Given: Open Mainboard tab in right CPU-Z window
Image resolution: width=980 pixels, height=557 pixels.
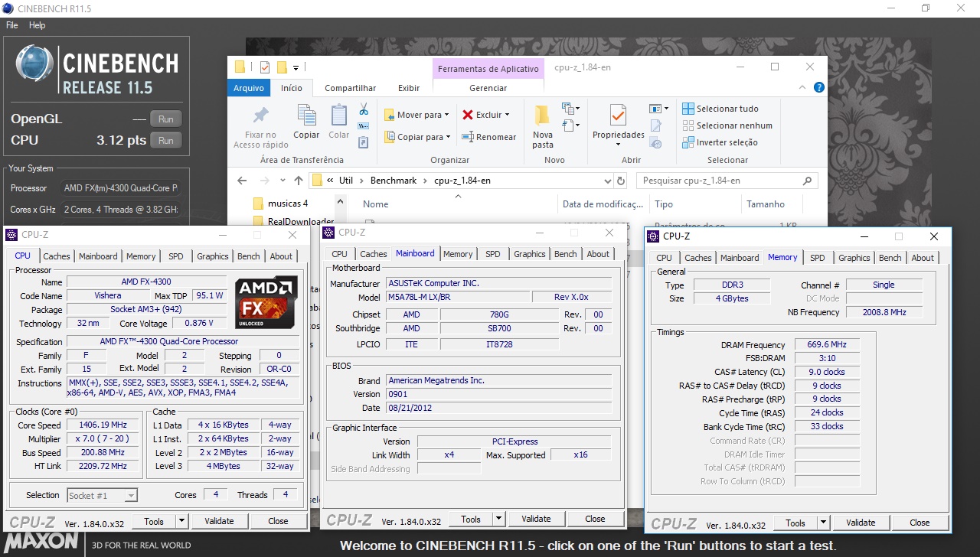Looking at the screenshot, I should point(740,258).
